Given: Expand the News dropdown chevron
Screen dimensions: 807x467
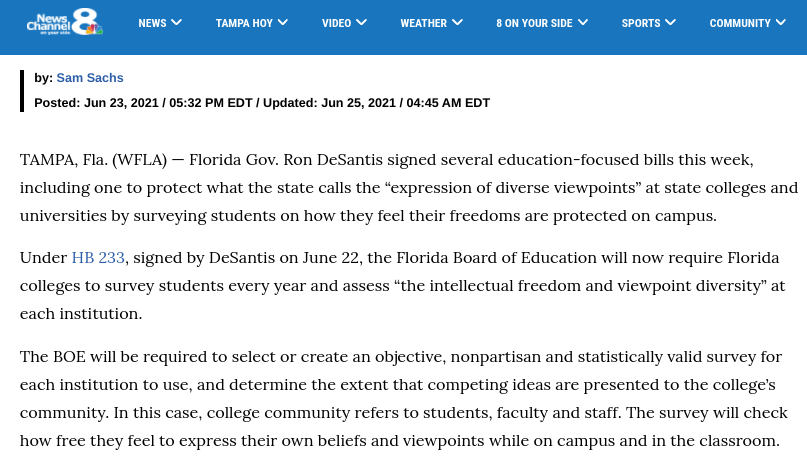Looking at the screenshot, I should tap(177, 22).
